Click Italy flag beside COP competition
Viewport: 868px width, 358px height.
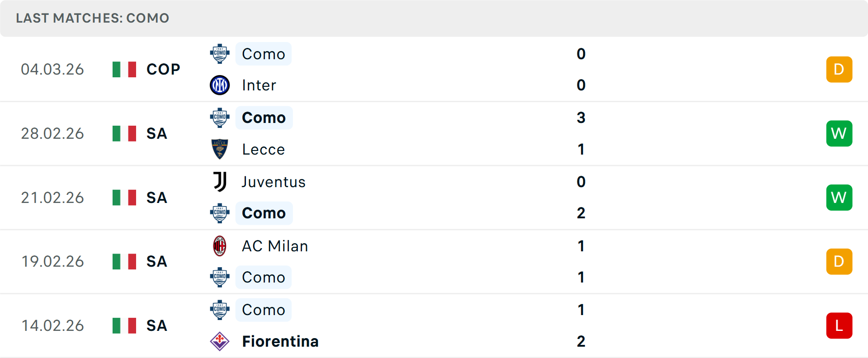point(124,69)
